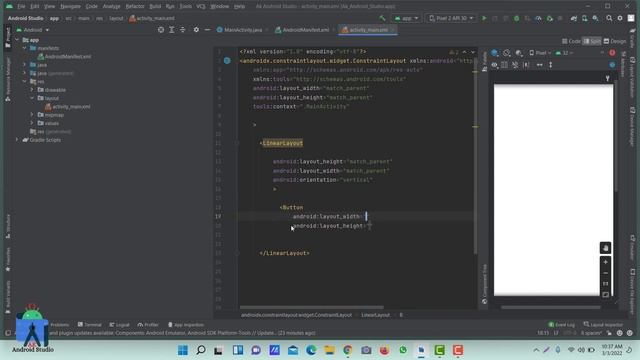Toggle the Project tool window on the left strip
Viewport: 640px width, 360px height.
(x=8, y=38)
